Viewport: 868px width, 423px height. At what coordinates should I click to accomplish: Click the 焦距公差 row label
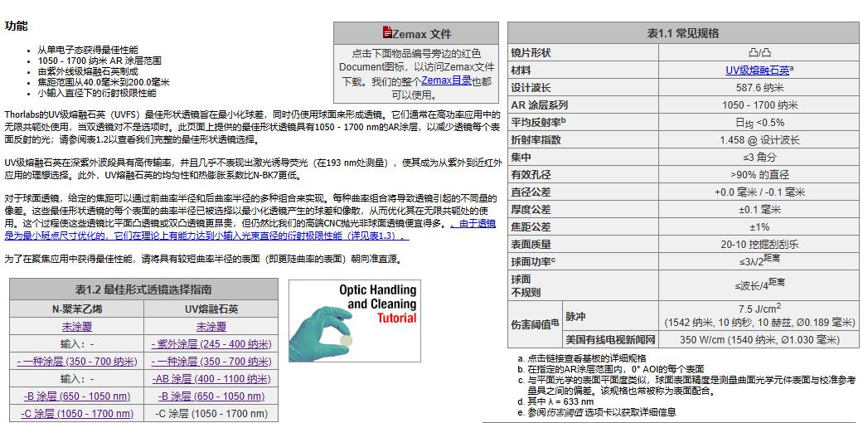click(531, 227)
